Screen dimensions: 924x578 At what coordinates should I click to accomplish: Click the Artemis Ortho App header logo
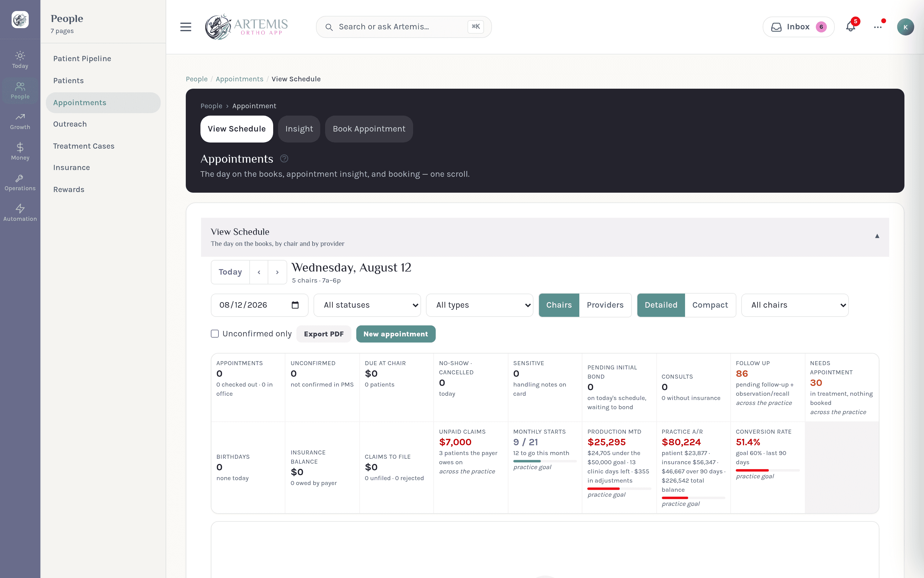tap(246, 27)
